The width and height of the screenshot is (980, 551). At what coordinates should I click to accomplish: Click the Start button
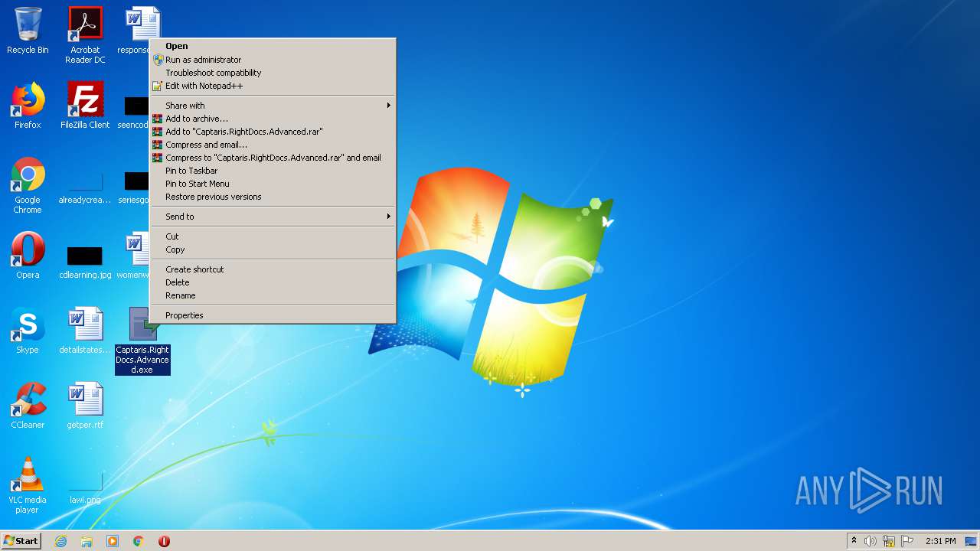click(21, 541)
